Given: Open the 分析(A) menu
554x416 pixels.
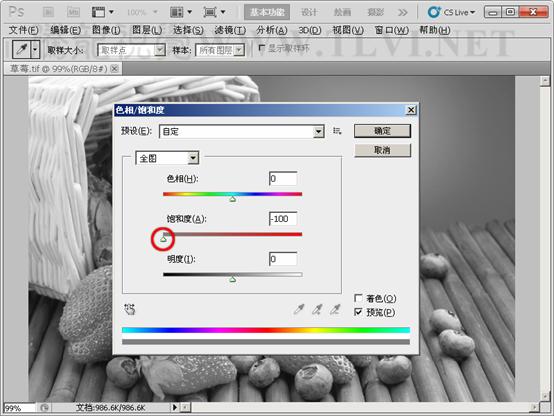Looking at the screenshot, I should pos(272,30).
